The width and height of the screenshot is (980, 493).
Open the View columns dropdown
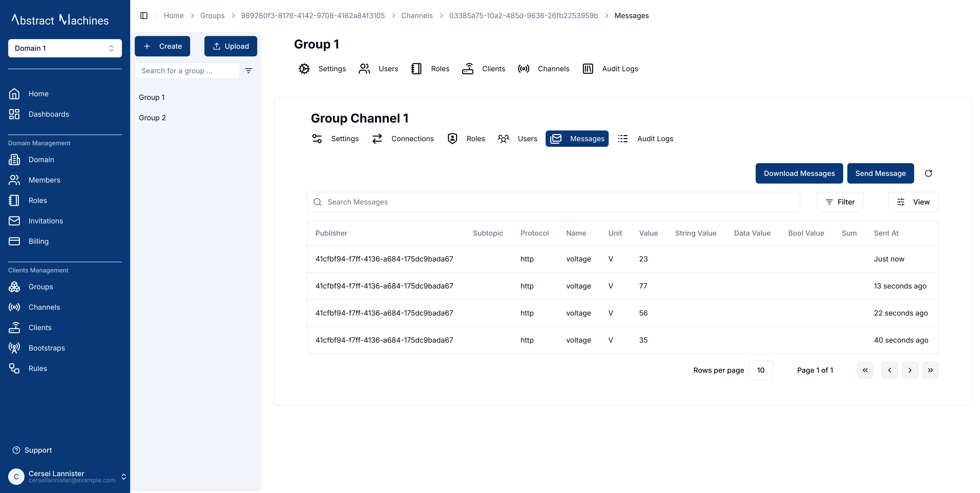tap(913, 202)
